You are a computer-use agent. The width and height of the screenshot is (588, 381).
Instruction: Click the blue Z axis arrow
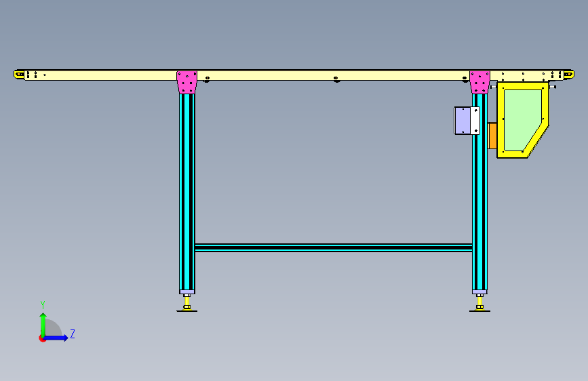56,338
